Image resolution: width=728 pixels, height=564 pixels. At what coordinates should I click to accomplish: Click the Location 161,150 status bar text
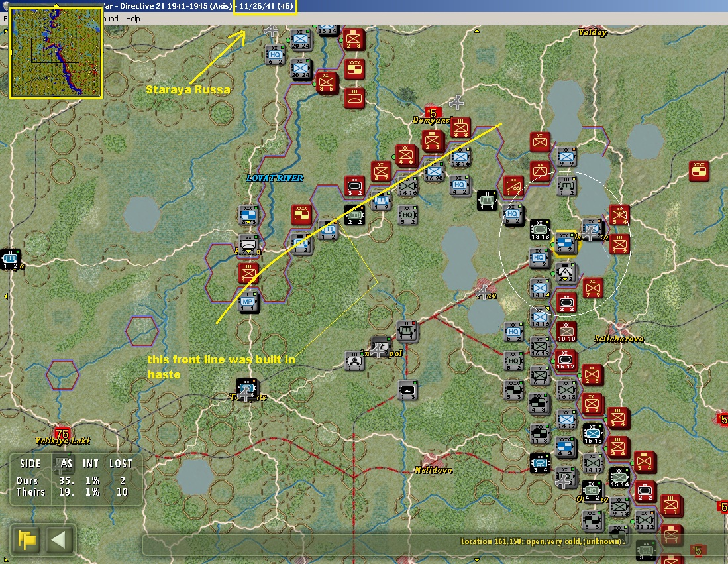[x=543, y=541]
